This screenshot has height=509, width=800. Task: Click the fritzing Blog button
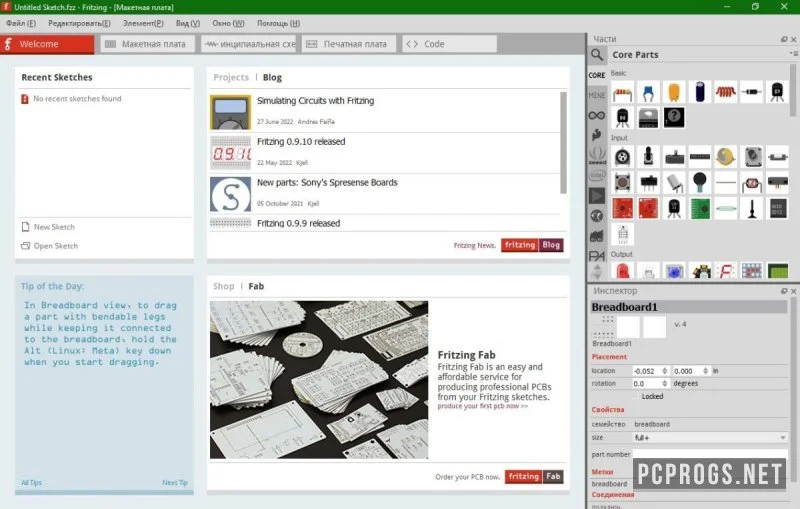(532, 245)
